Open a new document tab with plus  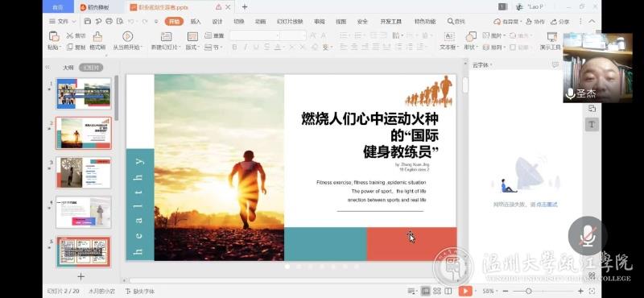[245, 7]
